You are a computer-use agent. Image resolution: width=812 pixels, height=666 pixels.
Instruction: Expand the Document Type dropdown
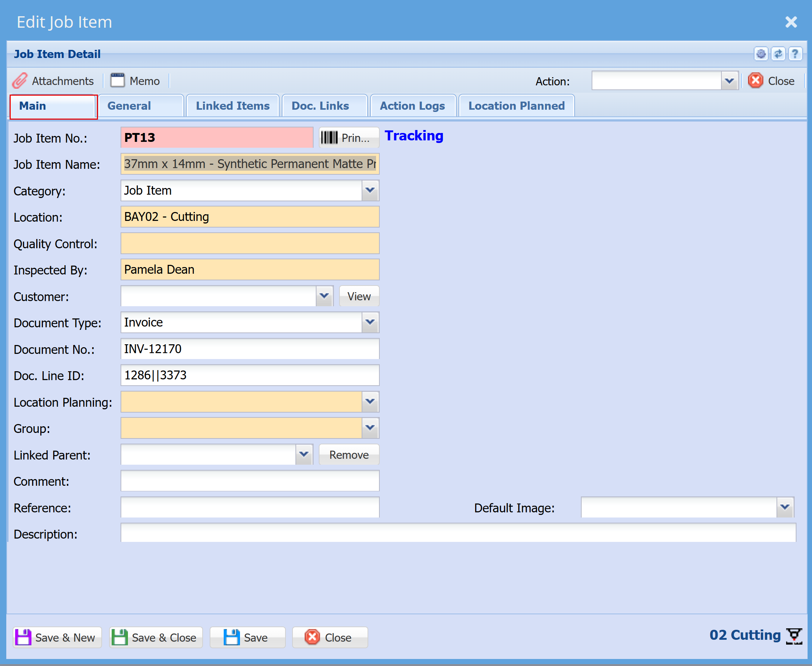pos(370,322)
